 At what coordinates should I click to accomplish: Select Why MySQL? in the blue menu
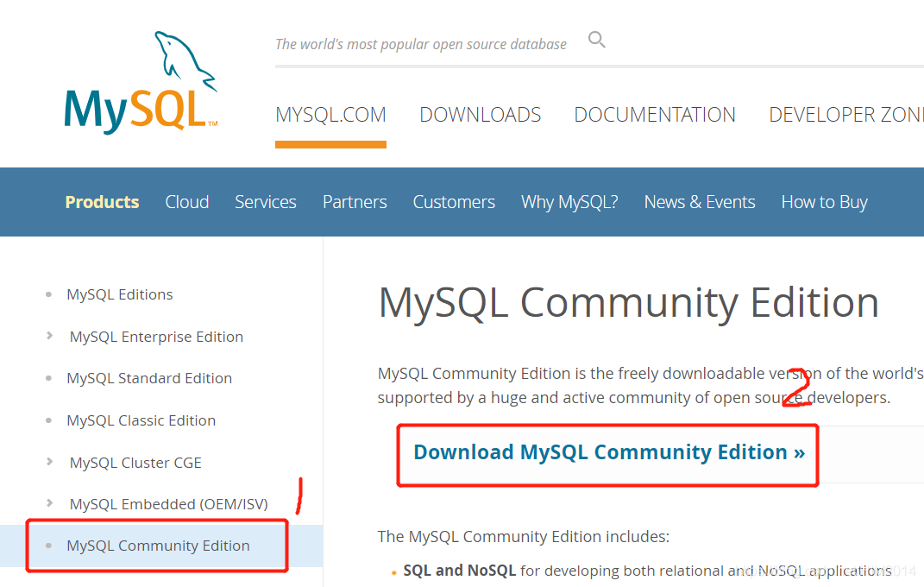tap(569, 202)
